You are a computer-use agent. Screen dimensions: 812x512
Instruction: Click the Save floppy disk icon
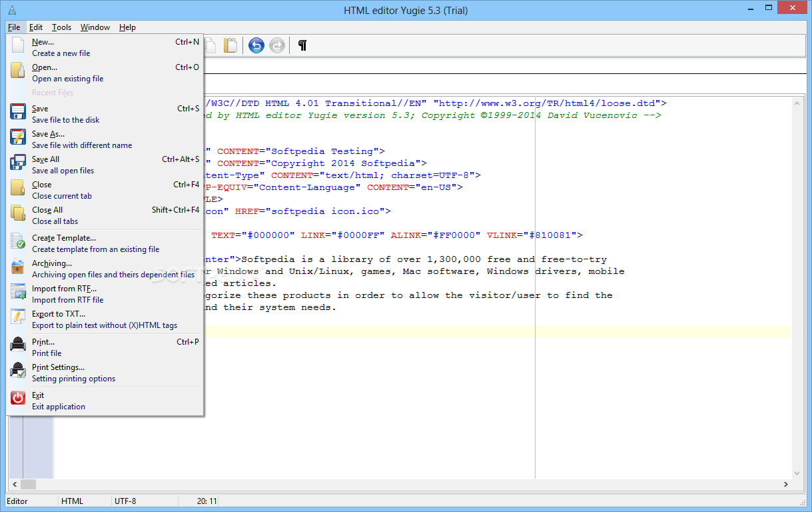tap(17, 112)
